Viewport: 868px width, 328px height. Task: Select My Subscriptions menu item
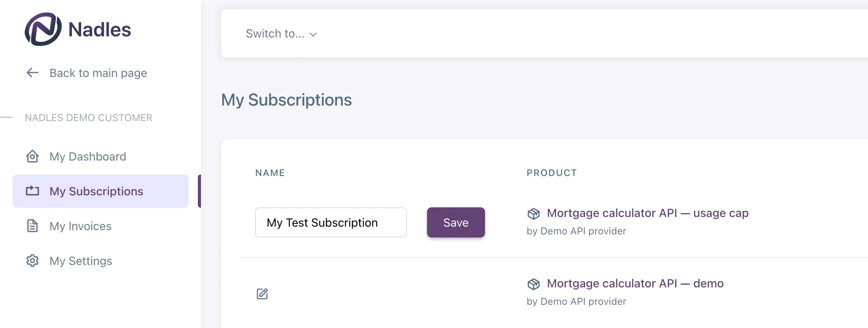click(x=96, y=191)
